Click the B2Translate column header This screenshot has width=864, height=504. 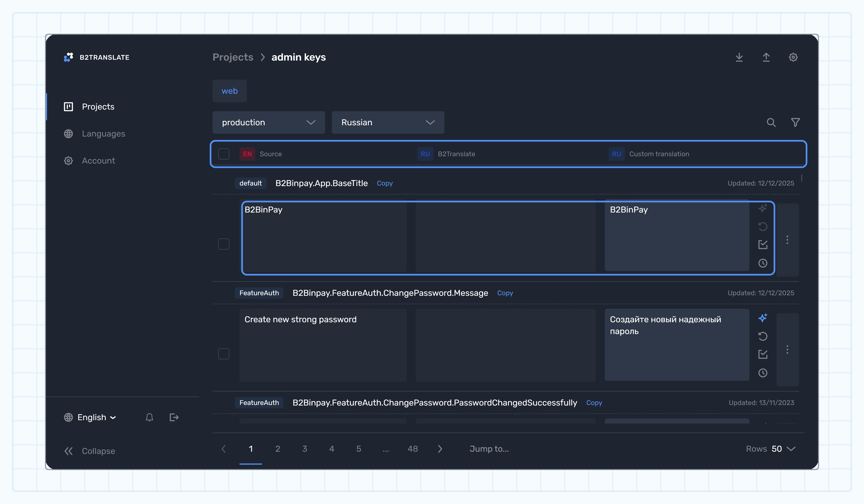(x=456, y=154)
